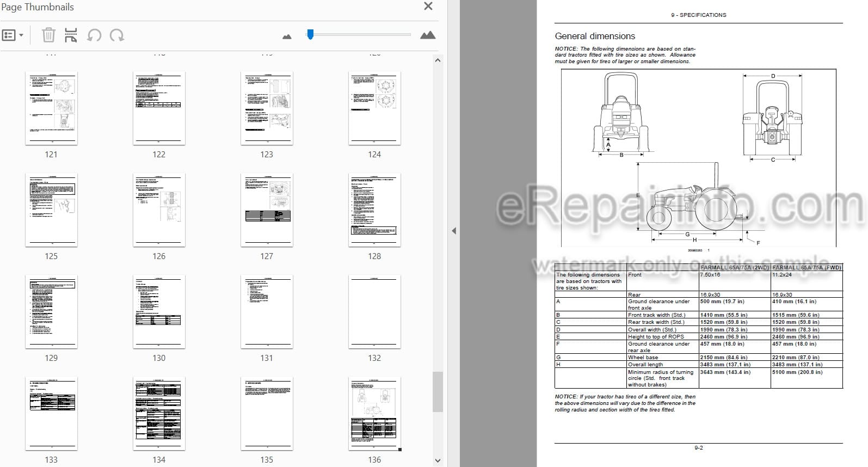868x467 pixels.
Task: Click the '9-2' page number footer
Action: point(699,448)
